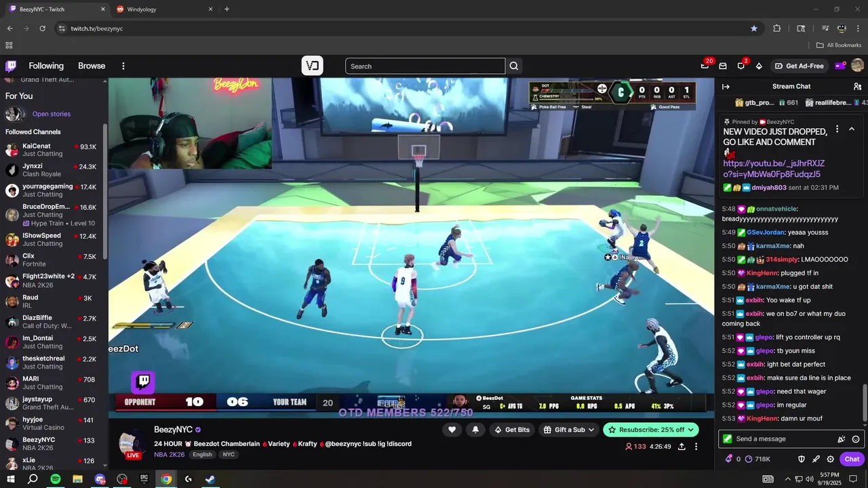Open the chat identity badge icon
Viewport: 868px width, 488px height.
(x=728, y=439)
